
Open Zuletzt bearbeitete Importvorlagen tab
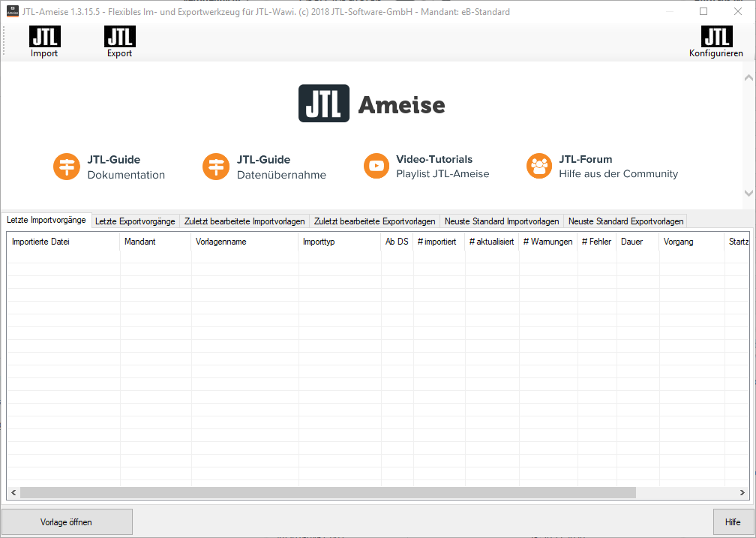(x=244, y=221)
